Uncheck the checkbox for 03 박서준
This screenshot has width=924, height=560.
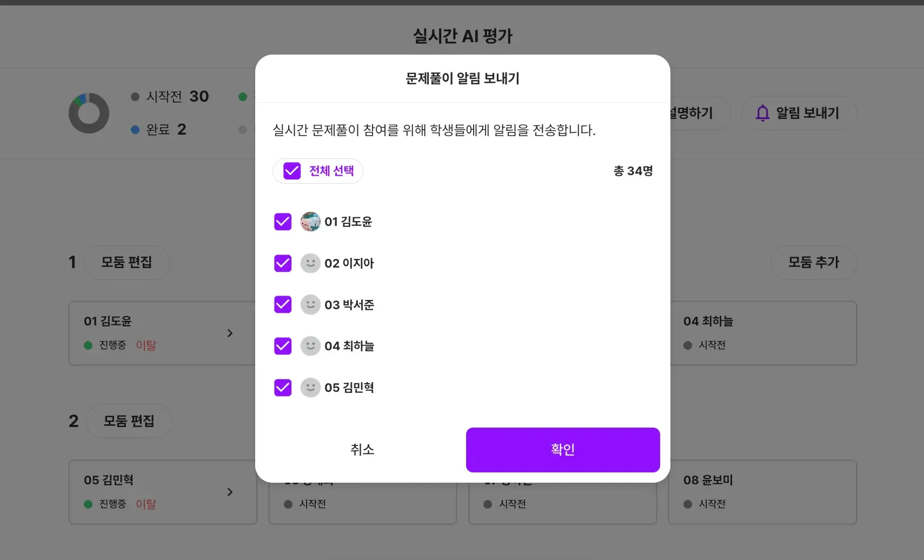coord(283,304)
